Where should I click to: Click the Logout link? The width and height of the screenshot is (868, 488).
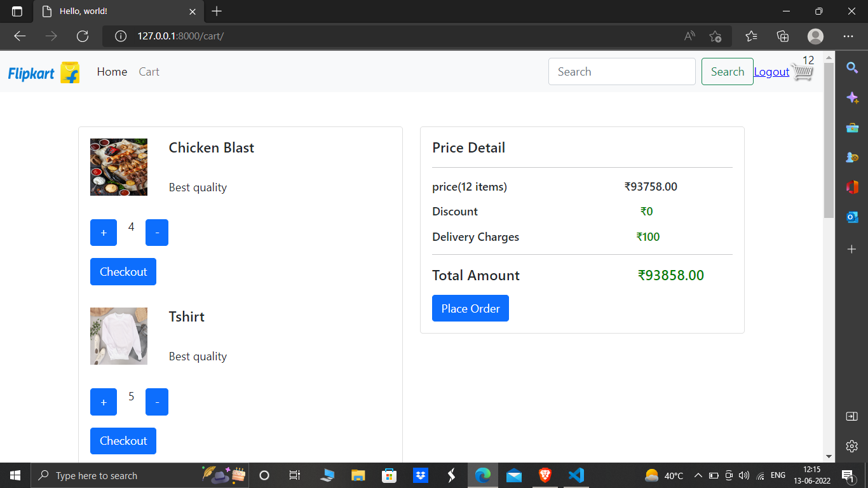click(771, 72)
